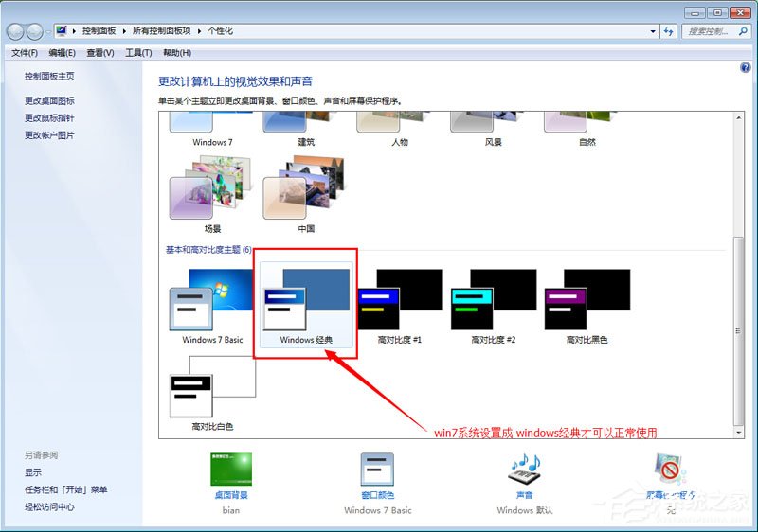
Task: Choose the 高对比度 #1 theme
Action: tap(399, 305)
